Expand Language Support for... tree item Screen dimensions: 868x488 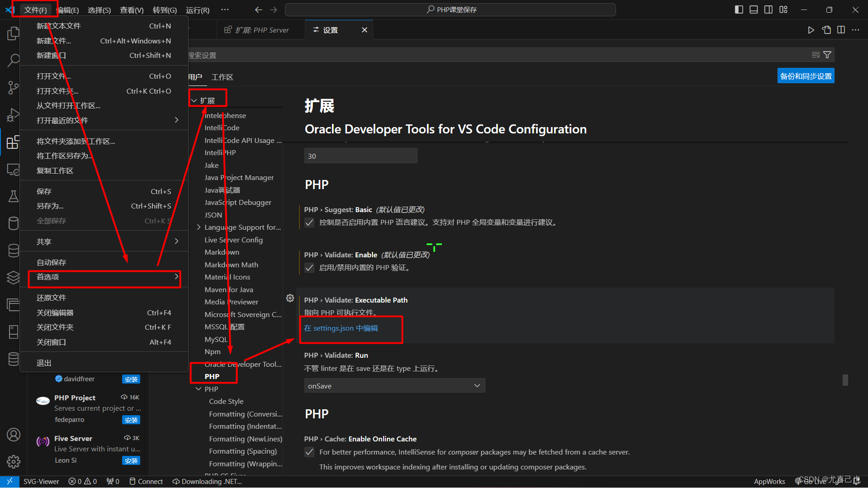point(199,227)
